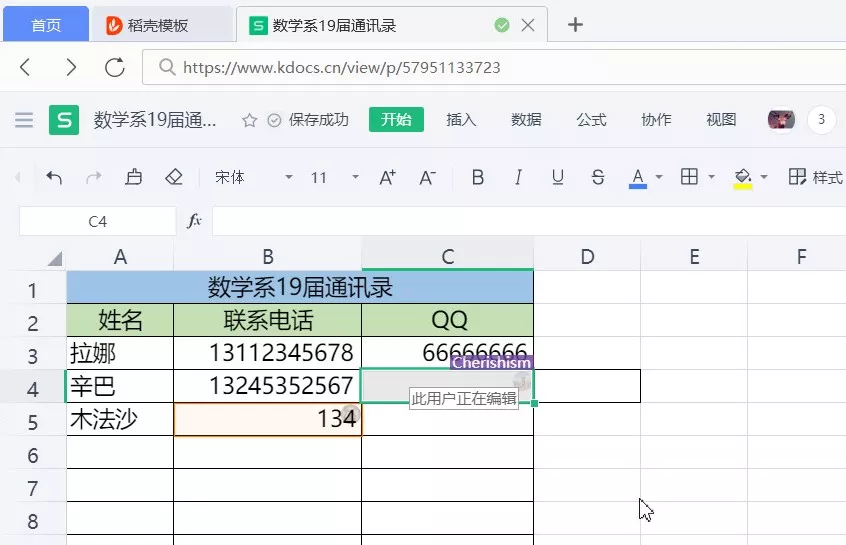Image resolution: width=846 pixels, height=545 pixels.
Task: Toggle italic formatting
Action: 518,177
